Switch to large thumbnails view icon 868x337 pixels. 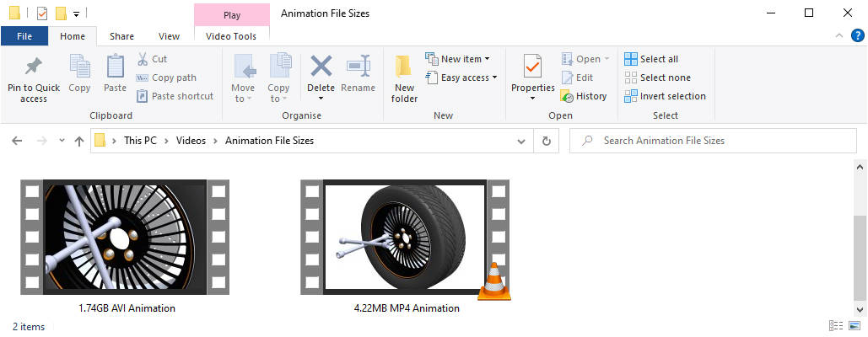click(855, 326)
